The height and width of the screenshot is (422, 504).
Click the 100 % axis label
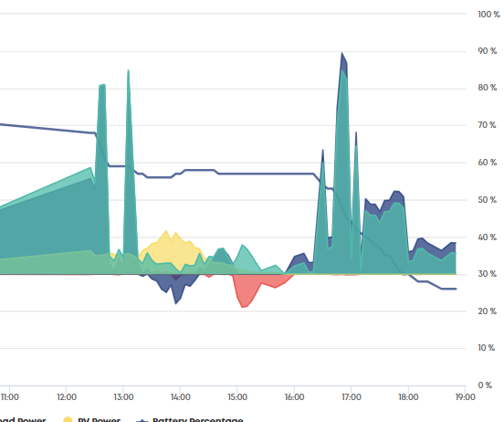coord(488,14)
